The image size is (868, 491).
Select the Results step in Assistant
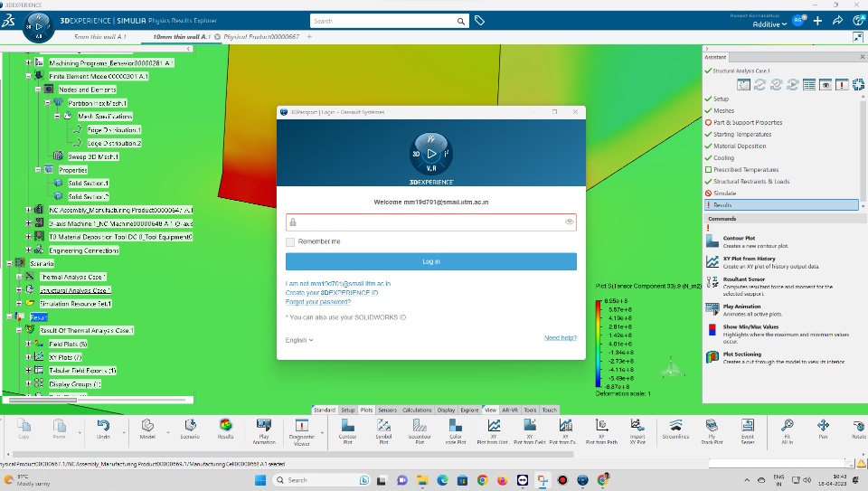pos(781,205)
